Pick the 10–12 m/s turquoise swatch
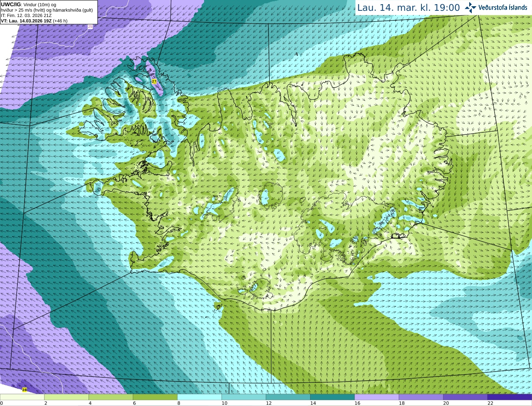The height and width of the screenshot is (406, 532). click(244, 397)
